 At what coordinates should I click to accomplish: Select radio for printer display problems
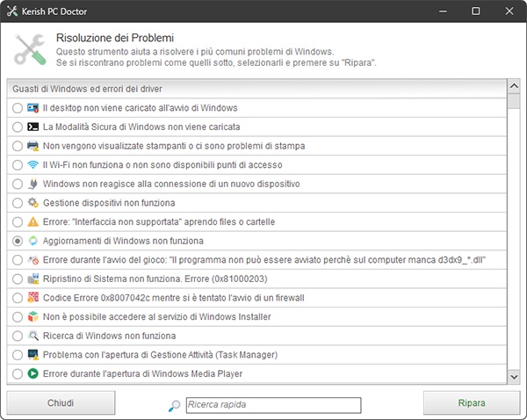click(18, 146)
